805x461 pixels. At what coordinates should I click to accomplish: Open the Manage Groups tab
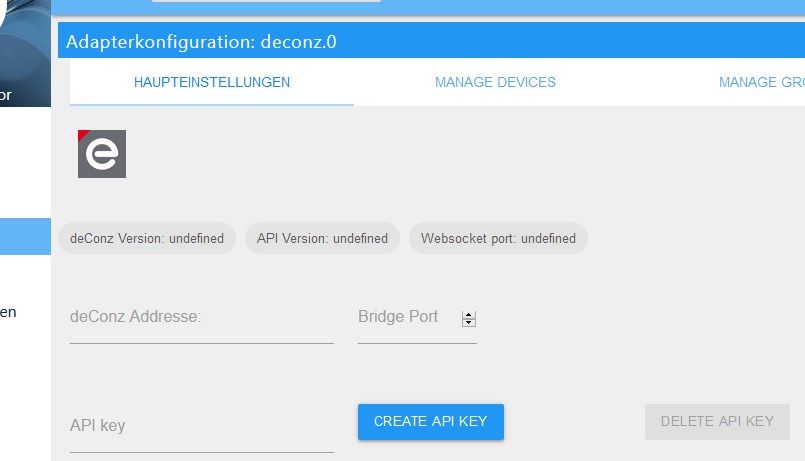[x=761, y=82]
